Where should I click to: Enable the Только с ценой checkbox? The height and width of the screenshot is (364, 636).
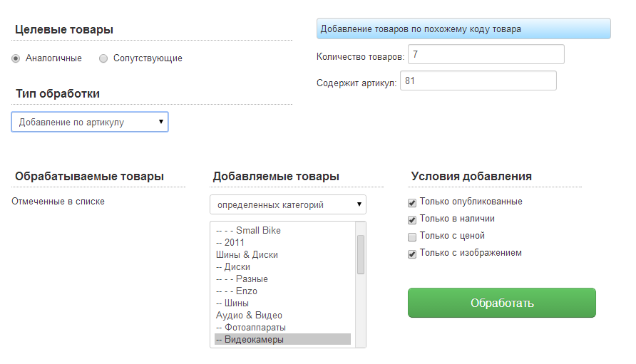click(412, 236)
